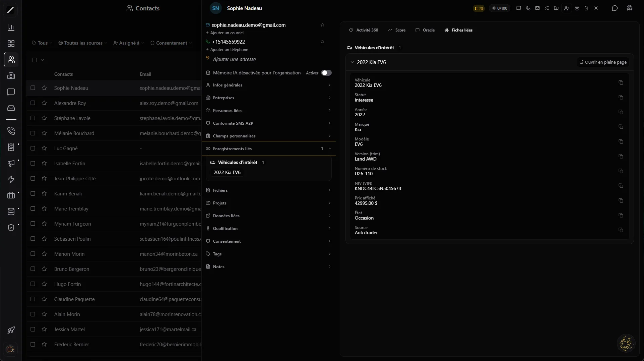The height and width of the screenshot is (361, 644).
Task: Check the box for Alexandre Roy
Action: click(x=33, y=103)
